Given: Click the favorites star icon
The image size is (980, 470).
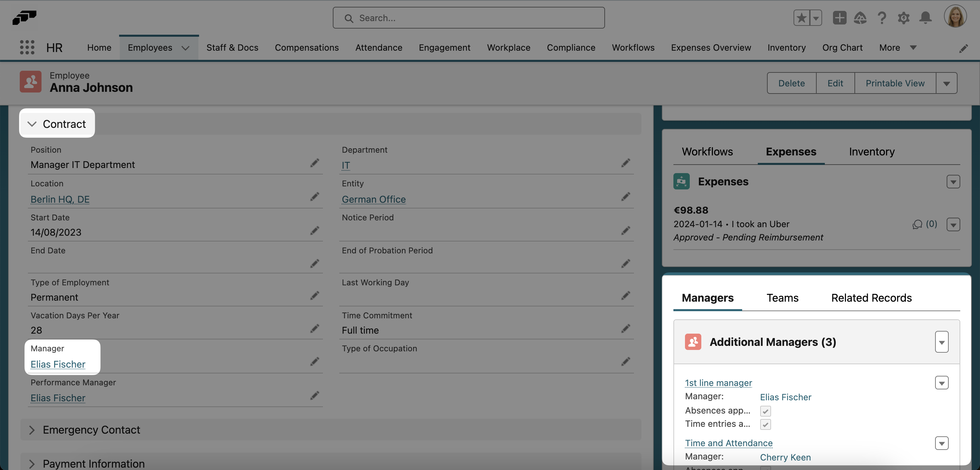Looking at the screenshot, I should pyautogui.click(x=801, y=18).
